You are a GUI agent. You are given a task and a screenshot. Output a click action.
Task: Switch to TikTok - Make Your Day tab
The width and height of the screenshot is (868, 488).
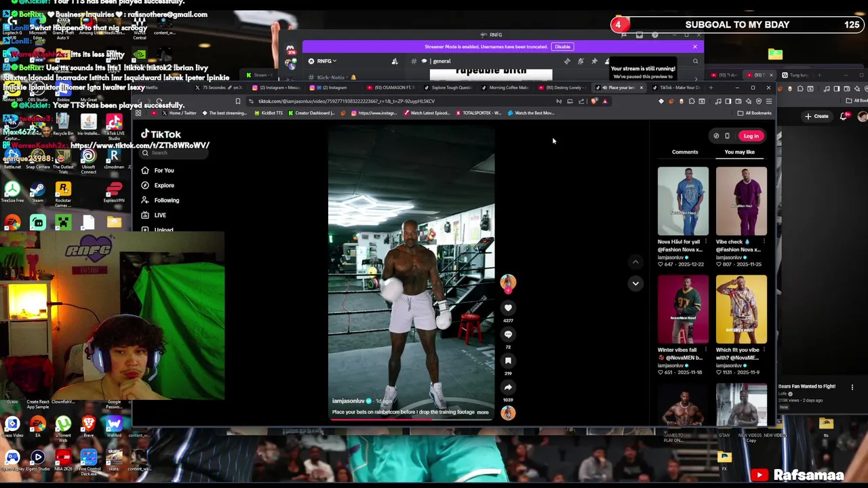[x=677, y=87]
